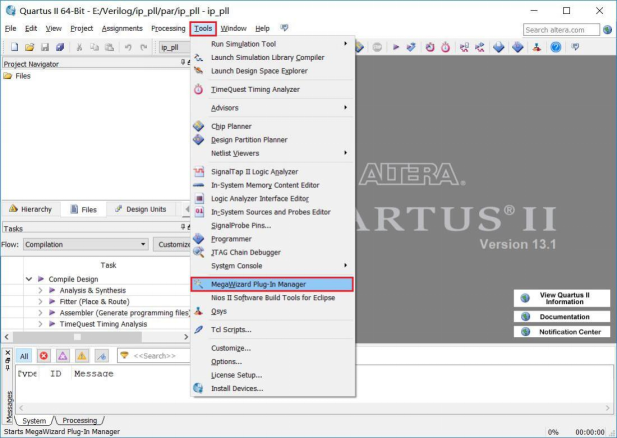Expand the Fitter (Place & Route) task

[40, 301]
